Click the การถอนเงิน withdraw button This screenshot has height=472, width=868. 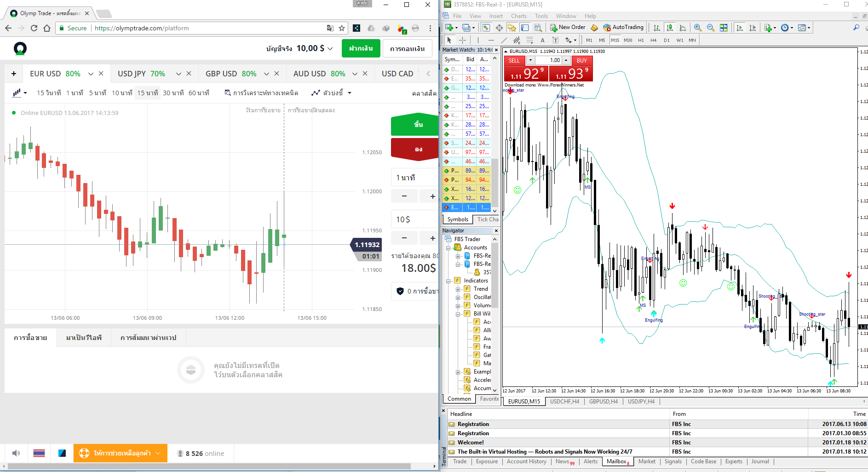click(x=408, y=48)
